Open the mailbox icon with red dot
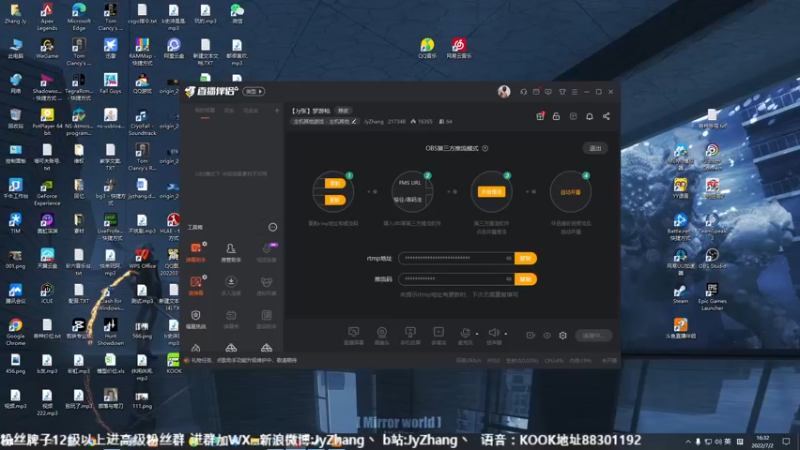The image size is (800, 450). pyautogui.click(x=536, y=92)
